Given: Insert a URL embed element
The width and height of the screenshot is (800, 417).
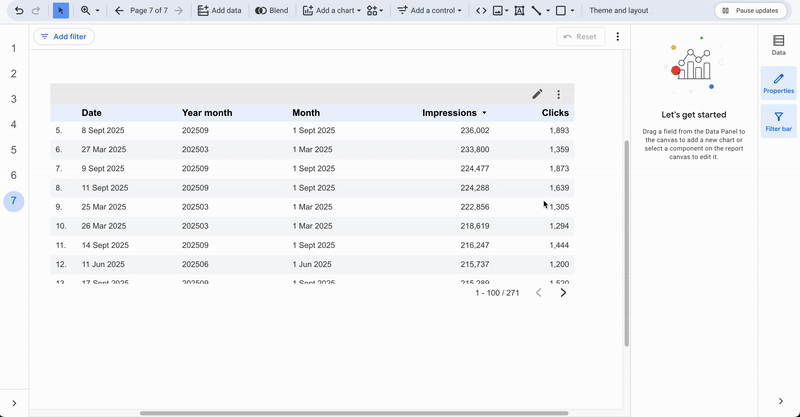Looking at the screenshot, I should (481, 10).
